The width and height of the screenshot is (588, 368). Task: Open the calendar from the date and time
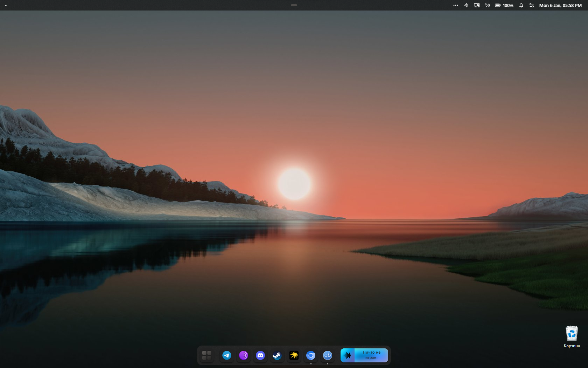[560, 6]
